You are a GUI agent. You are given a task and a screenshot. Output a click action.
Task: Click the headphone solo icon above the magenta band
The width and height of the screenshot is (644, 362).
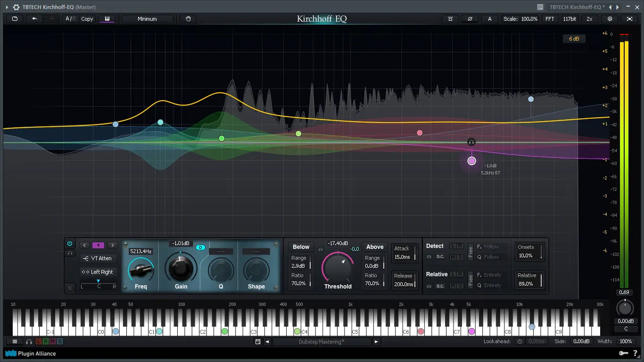coord(471,142)
